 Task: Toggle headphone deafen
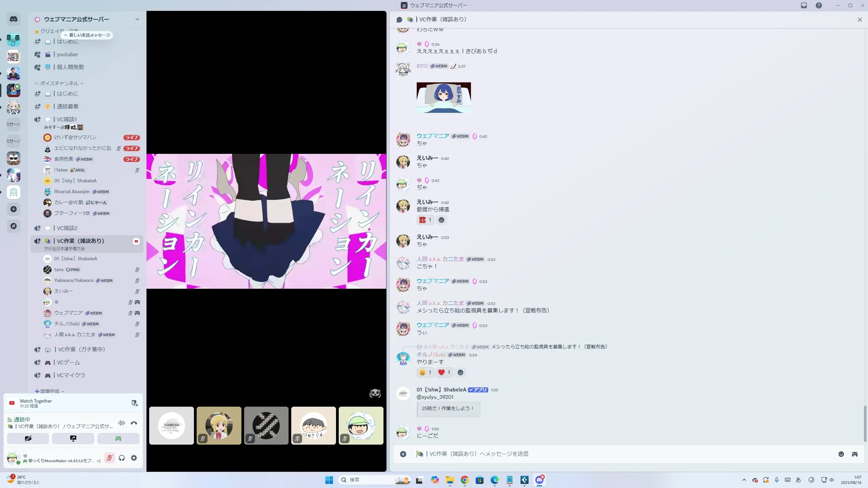click(122, 458)
